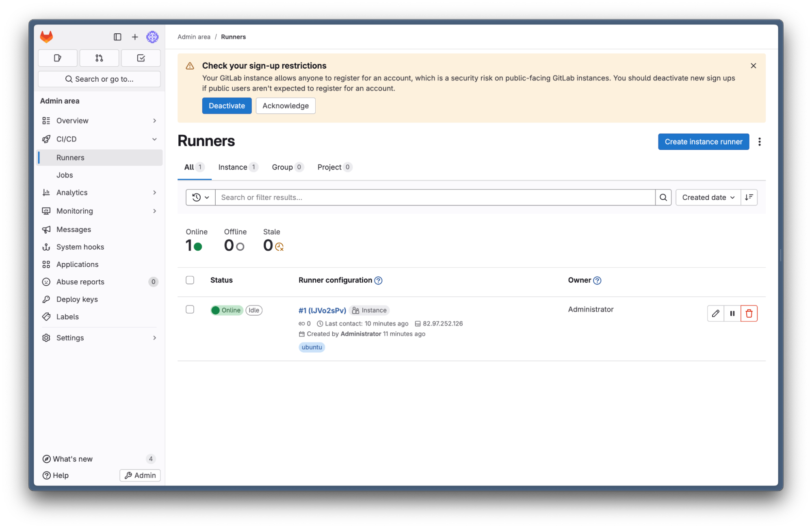Click the Owner help icon

[x=597, y=281]
